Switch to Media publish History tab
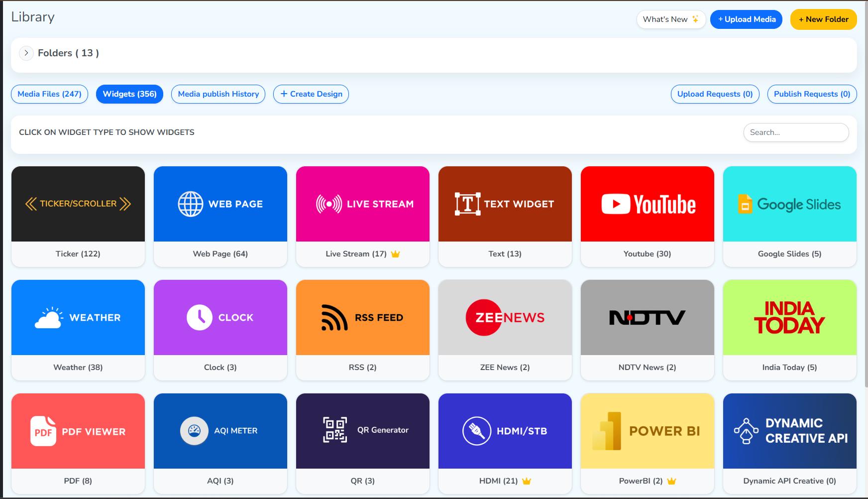Viewport: 868px width, 499px height. pyautogui.click(x=218, y=94)
